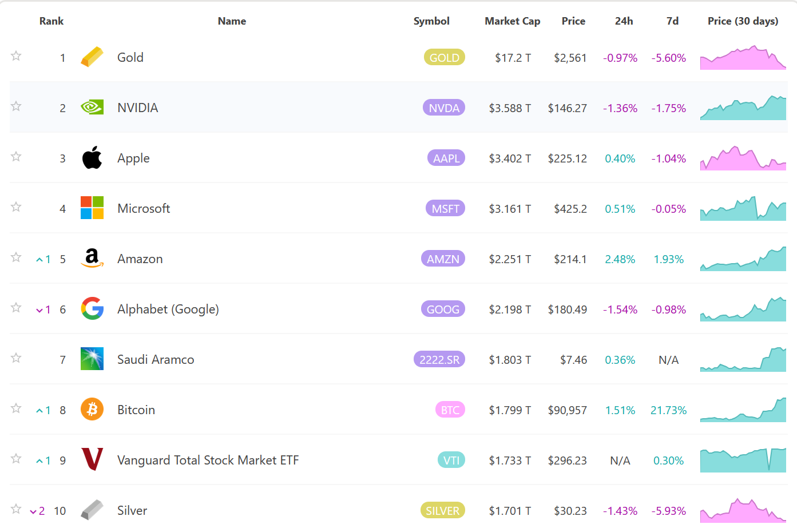This screenshot has width=797, height=532.
Task: Click the Silver bar logo icon
Action: click(92, 510)
